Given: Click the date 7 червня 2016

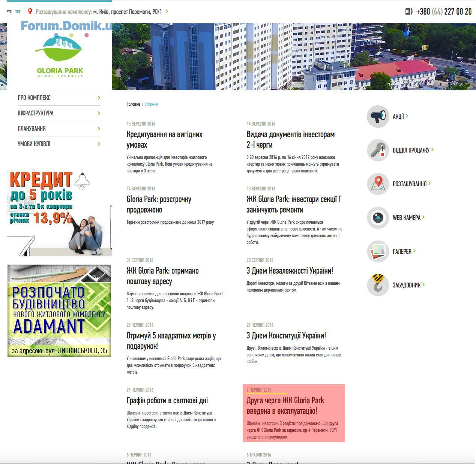Looking at the screenshot, I should point(259,390).
